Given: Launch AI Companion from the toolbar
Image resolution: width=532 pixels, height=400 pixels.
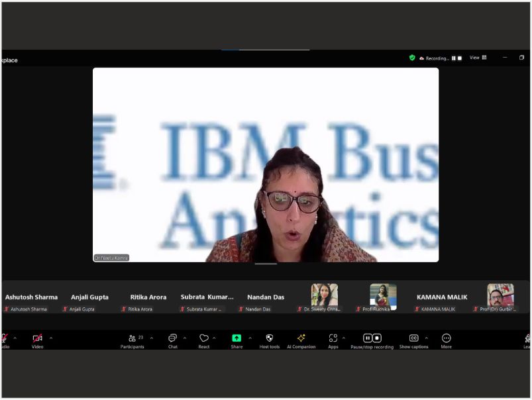Looking at the screenshot, I should (x=301, y=338).
